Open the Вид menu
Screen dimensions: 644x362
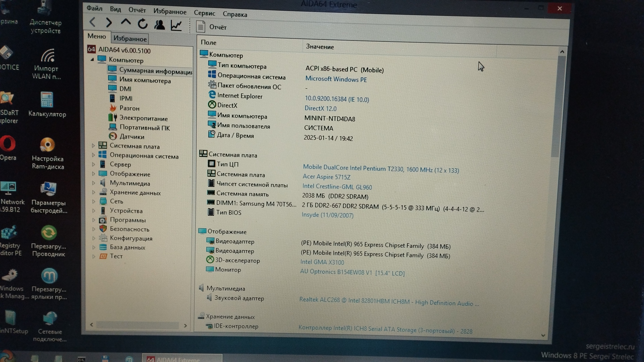click(115, 9)
